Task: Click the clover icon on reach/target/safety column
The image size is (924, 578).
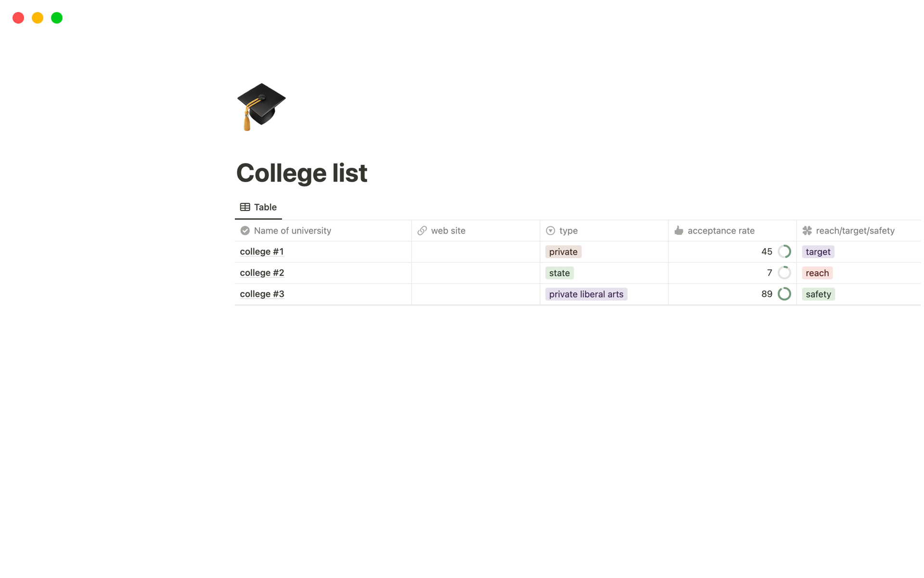Action: click(807, 230)
